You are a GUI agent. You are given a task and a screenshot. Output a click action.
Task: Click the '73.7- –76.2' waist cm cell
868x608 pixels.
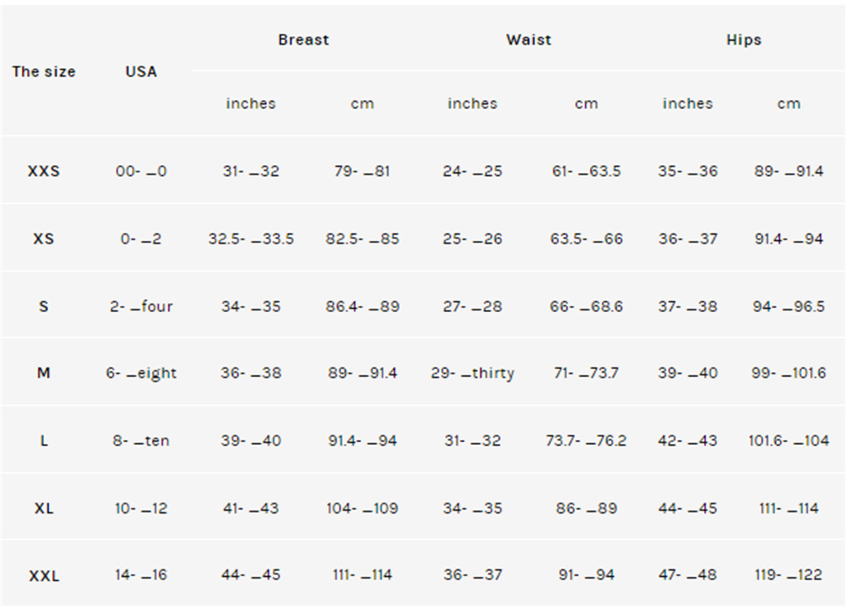pos(586,440)
